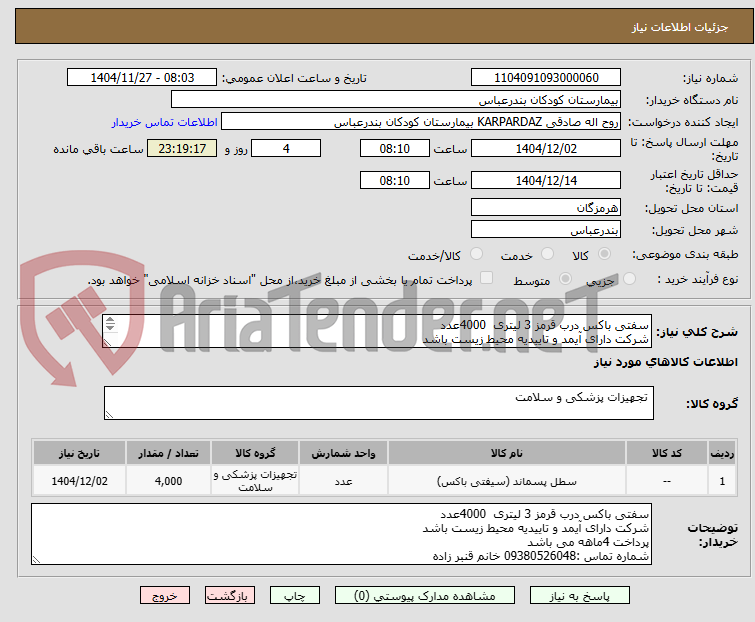Click the table date cell 1404/12/02
Screen dimensions: 755x622
point(79,481)
